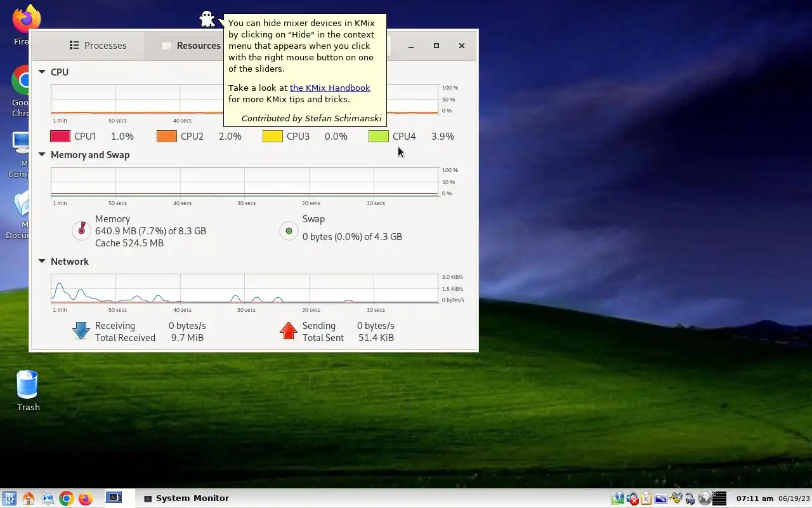This screenshot has height=508, width=812.
Task: Click the grey globe tray icon
Action: 704,498
